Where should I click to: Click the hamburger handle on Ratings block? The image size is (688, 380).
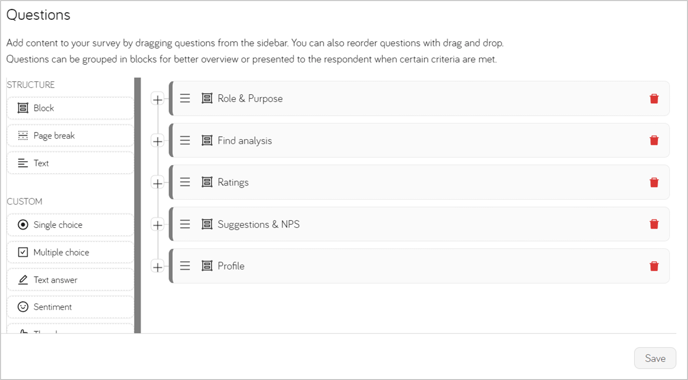185,182
